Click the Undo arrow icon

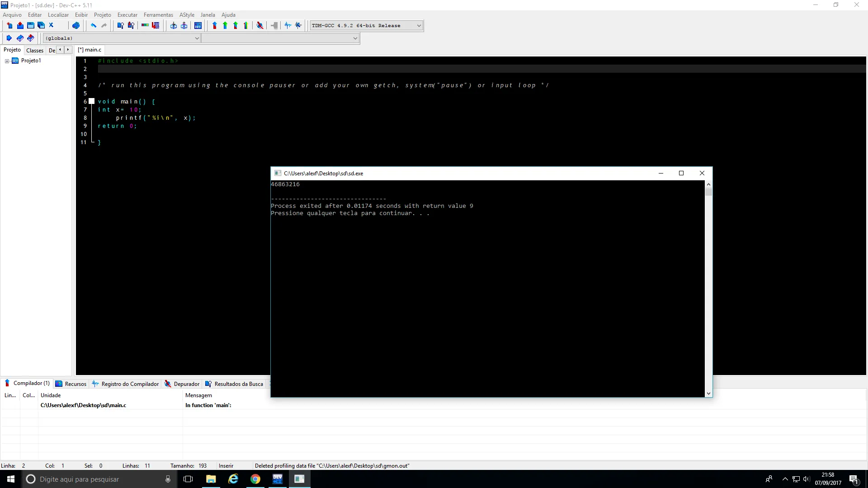[x=93, y=26]
